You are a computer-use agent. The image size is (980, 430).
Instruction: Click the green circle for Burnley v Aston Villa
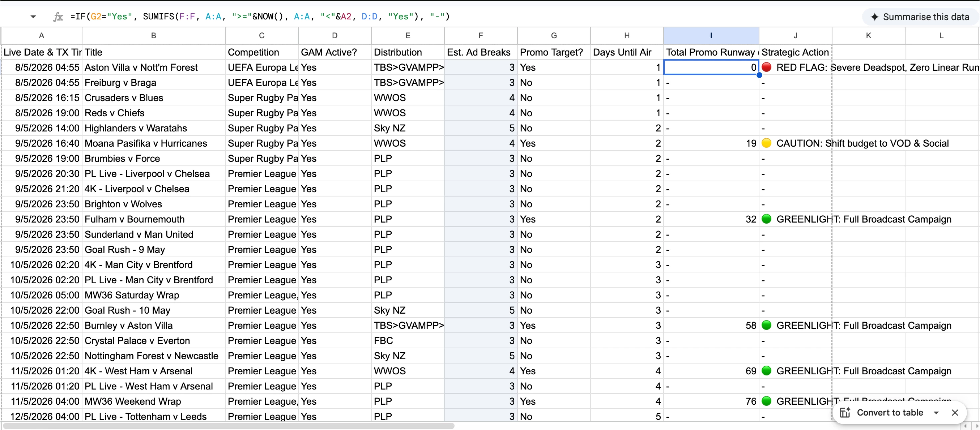click(x=767, y=325)
